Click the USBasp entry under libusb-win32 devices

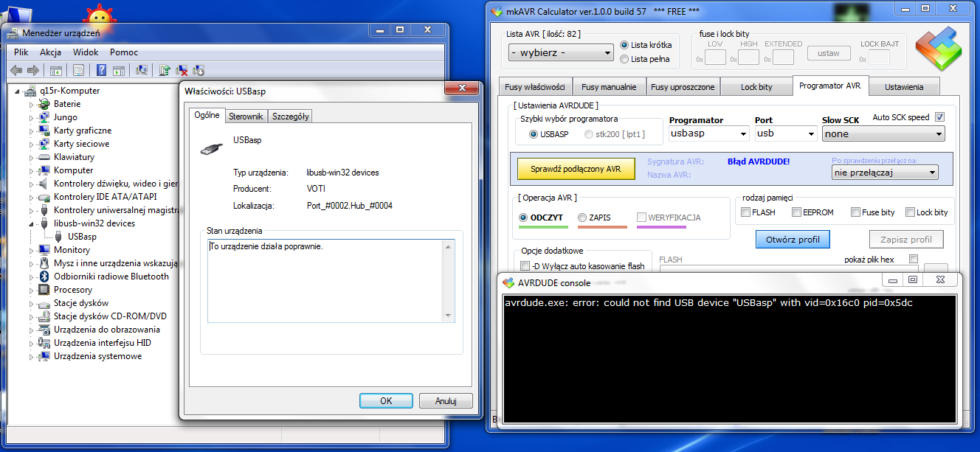83,237
